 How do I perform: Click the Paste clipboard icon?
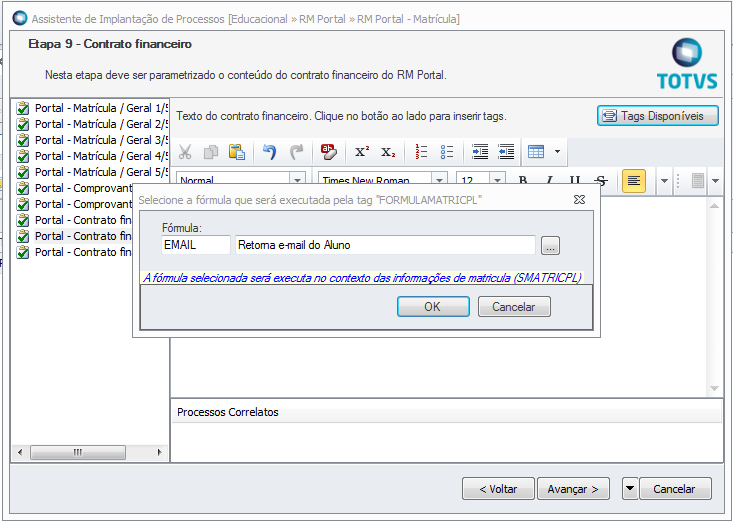[237, 152]
